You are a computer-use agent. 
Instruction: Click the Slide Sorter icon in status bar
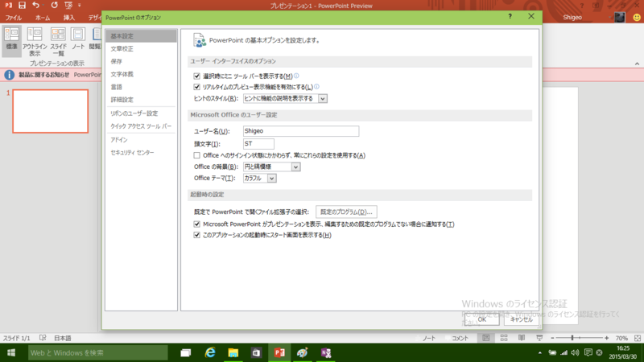(x=504, y=338)
